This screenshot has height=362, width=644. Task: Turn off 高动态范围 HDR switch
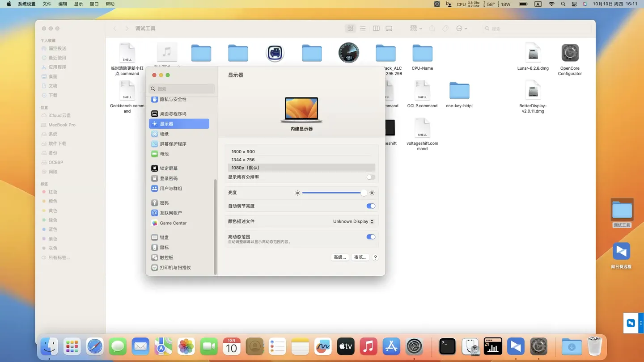coord(371,237)
